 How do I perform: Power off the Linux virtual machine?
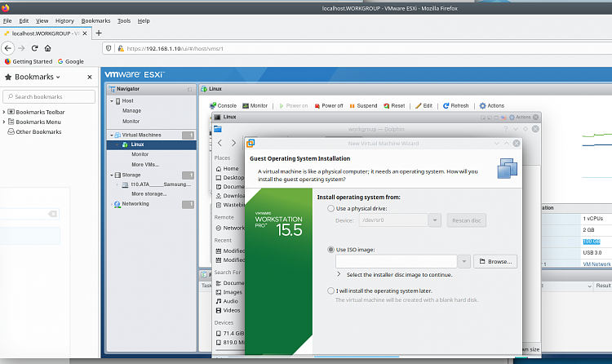click(329, 106)
